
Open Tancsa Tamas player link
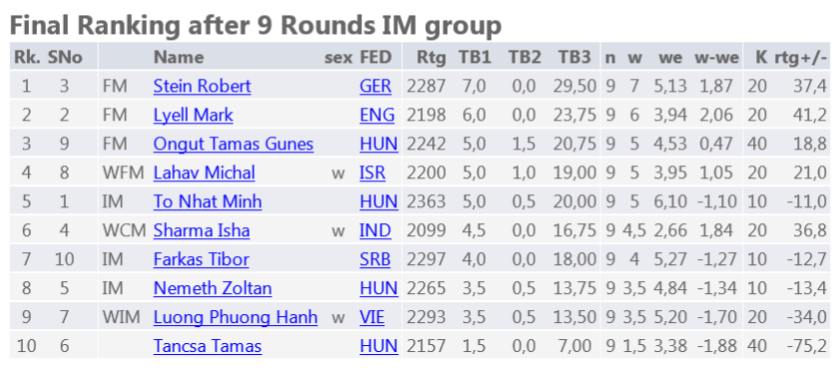(207, 346)
